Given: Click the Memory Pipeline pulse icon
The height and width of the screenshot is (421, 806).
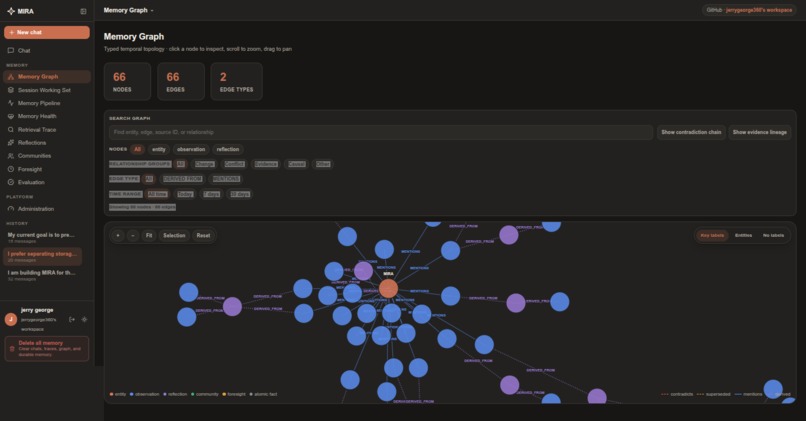Looking at the screenshot, I should (x=11, y=103).
